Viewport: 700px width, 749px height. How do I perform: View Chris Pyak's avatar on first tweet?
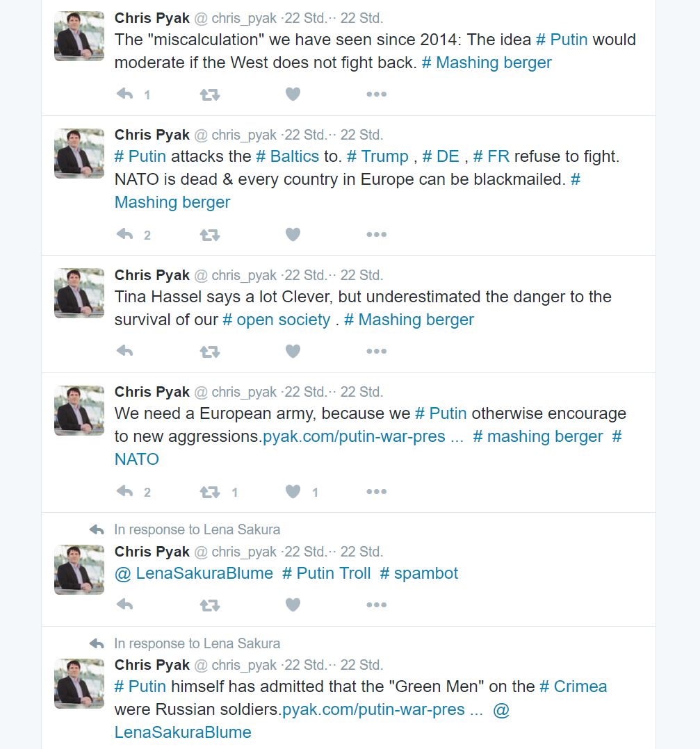(79, 36)
